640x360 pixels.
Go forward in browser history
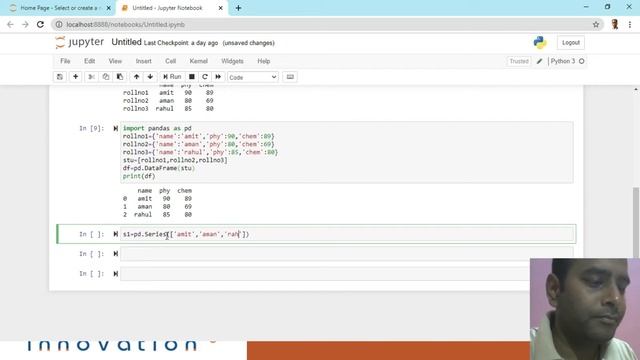[x=25, y=24]
